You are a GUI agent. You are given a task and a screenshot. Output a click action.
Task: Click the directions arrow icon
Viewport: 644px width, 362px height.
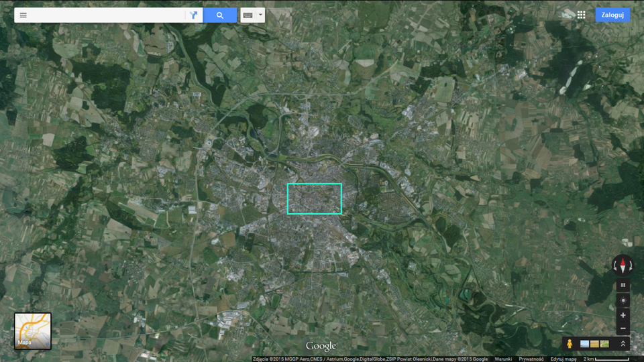pyautogui.click(x=194, y=15)
